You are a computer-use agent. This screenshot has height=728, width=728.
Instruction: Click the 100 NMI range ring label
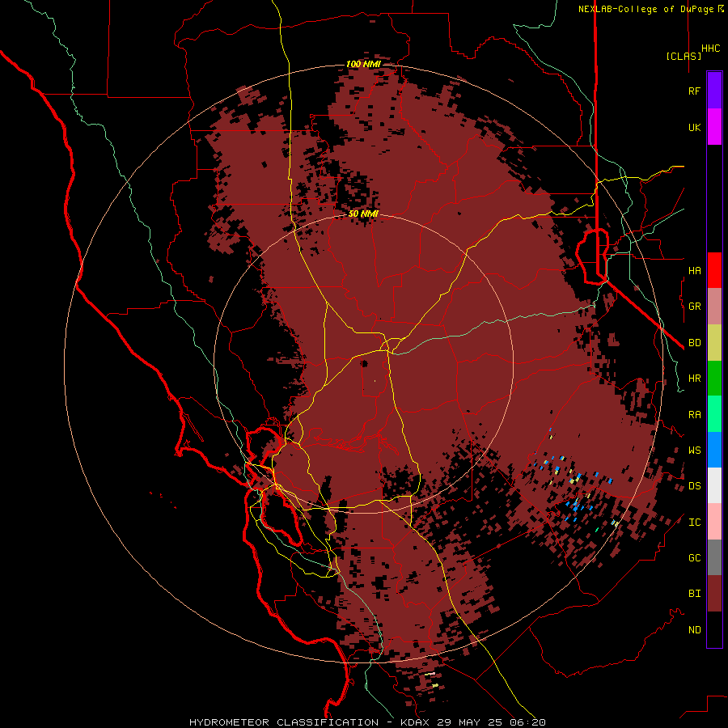363,64
